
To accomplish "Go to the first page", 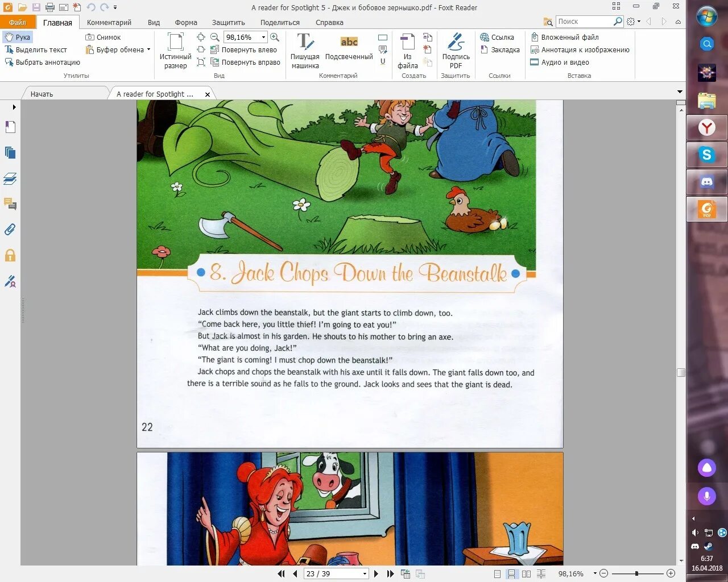I will point(281,573).
